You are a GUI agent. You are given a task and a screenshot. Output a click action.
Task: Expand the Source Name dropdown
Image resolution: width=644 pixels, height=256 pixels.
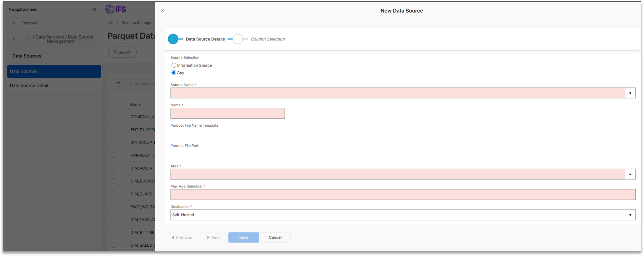(630, 93)
